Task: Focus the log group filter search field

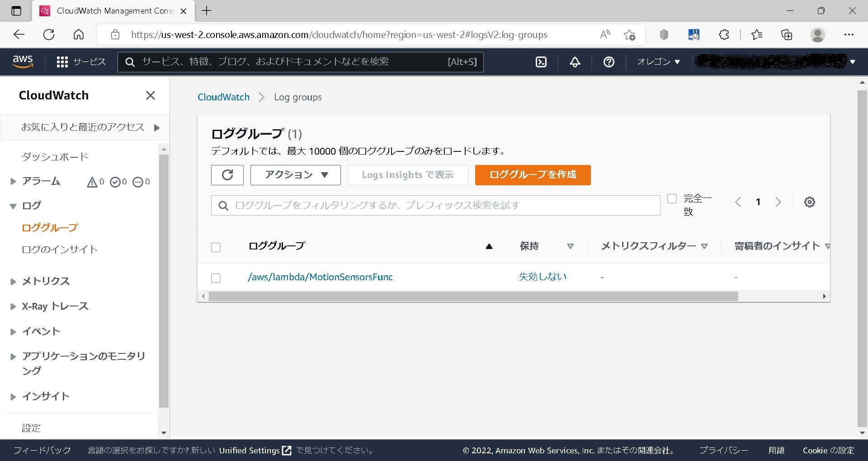Action: [x=436, y=206]
